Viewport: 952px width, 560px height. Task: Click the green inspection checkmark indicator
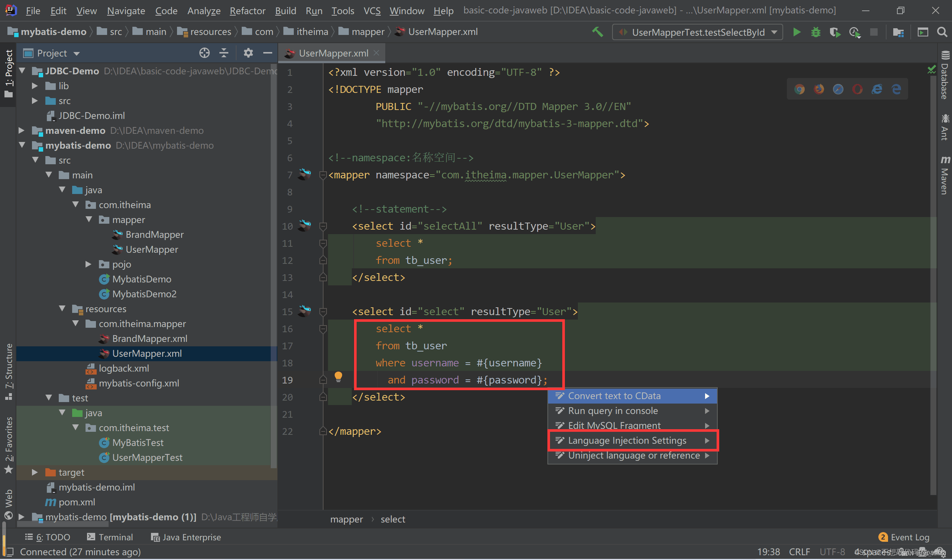tap(932, 69)
